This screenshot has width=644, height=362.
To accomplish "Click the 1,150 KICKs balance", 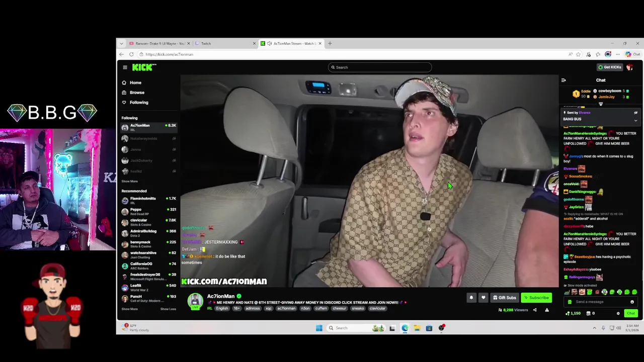I will pyautogui.click(x=574, y=313).
